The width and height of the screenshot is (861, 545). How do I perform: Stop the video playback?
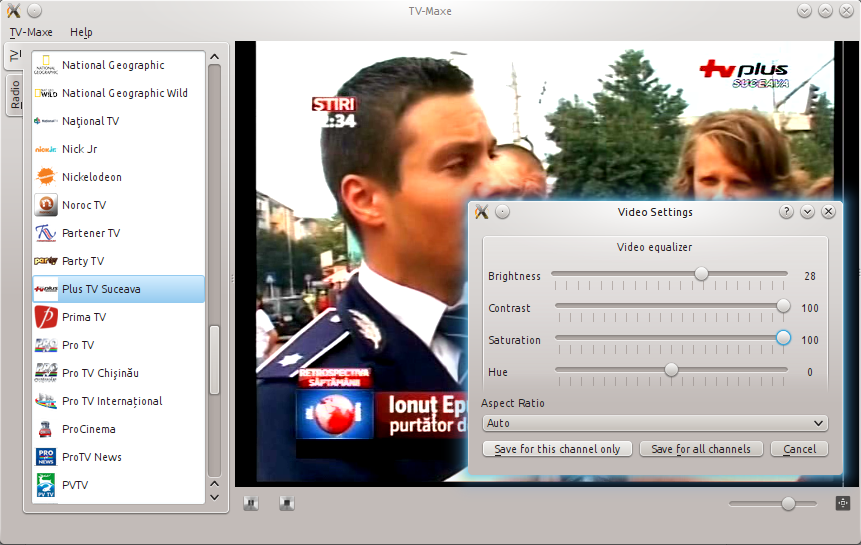(x=287, y=503)
